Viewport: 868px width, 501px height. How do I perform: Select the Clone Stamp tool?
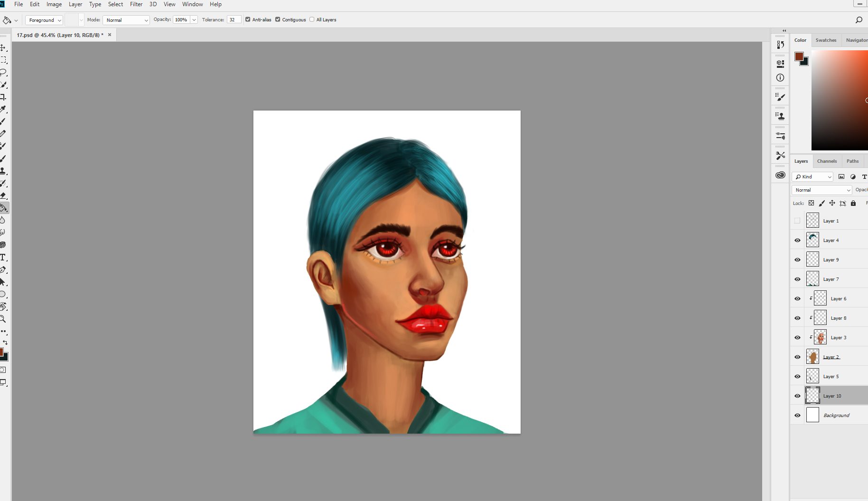[3, 171]
